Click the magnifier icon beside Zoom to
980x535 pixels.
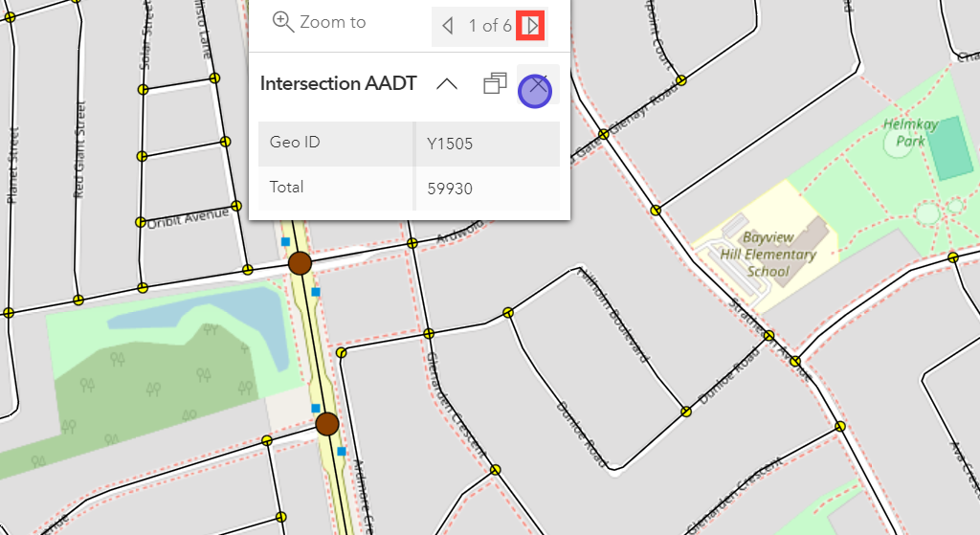[282, 22]
